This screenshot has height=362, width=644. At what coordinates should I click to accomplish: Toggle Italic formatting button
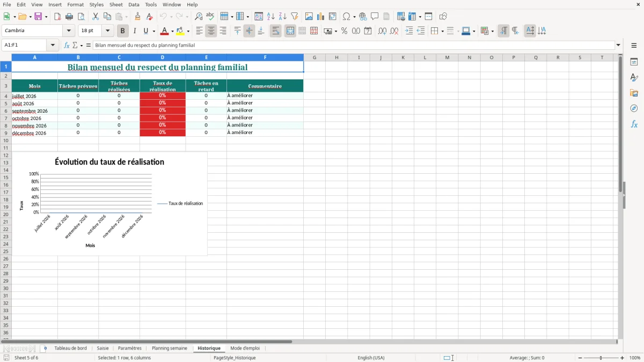coord(135,31)
